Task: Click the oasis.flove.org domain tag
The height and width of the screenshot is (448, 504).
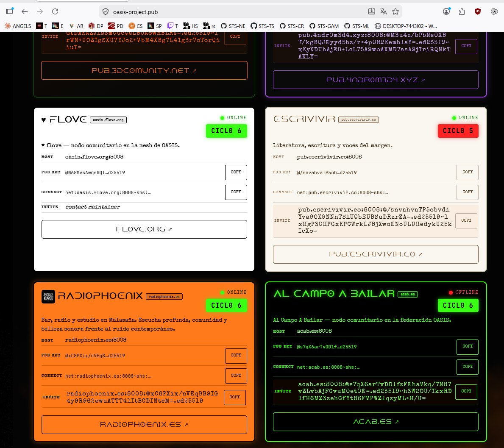Action: 109,120
